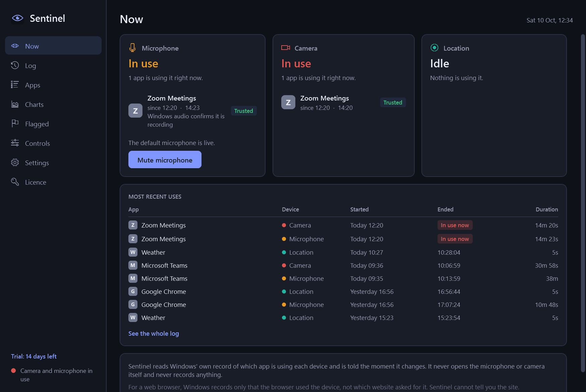The image size is (586, 392).
Task: Mute the microphone with the blue button
Action: click(165, 159)
